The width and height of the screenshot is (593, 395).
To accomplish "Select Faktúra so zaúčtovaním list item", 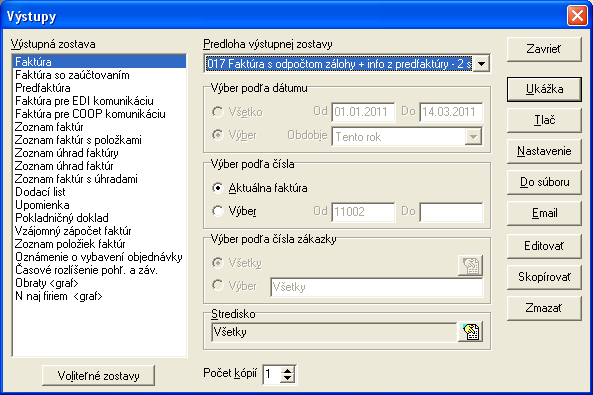I will (100, 75).
